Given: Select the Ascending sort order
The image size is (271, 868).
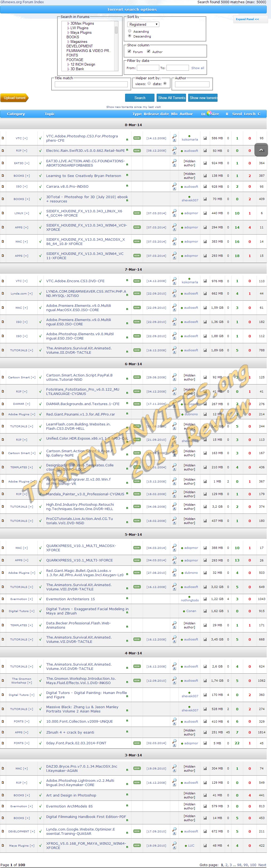Looking at the screenshot, I should click(x=129, y=31).
